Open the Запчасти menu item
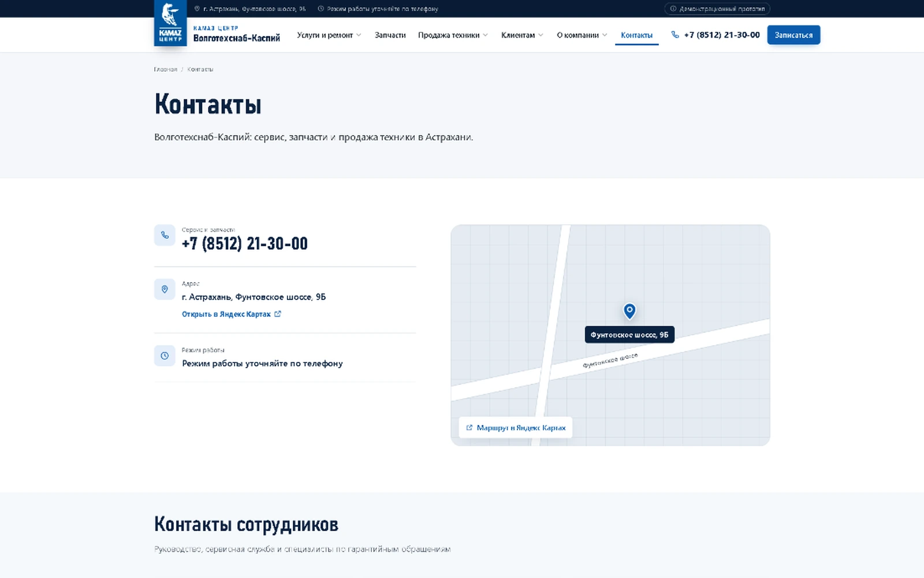 pyautogui.click(x=390, y=35)
